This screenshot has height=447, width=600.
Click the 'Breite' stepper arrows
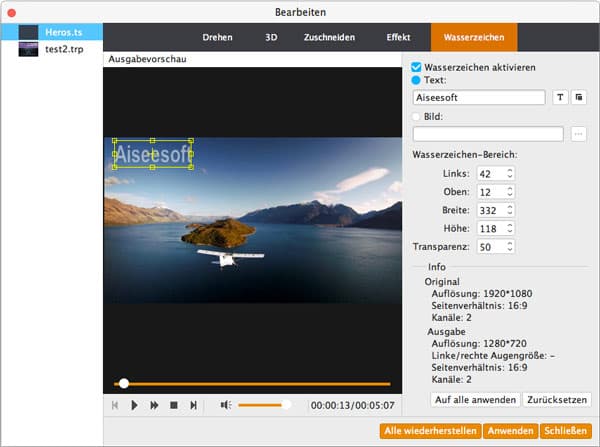tap(510, 210)
